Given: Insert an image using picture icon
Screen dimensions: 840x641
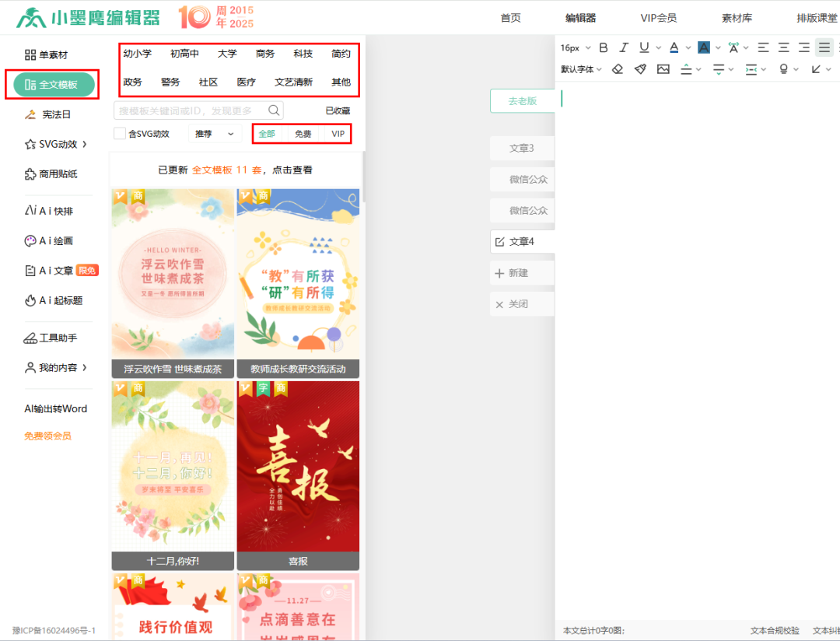Looking at the screenshot, I should pyautogui.click(x=663, y=69).
